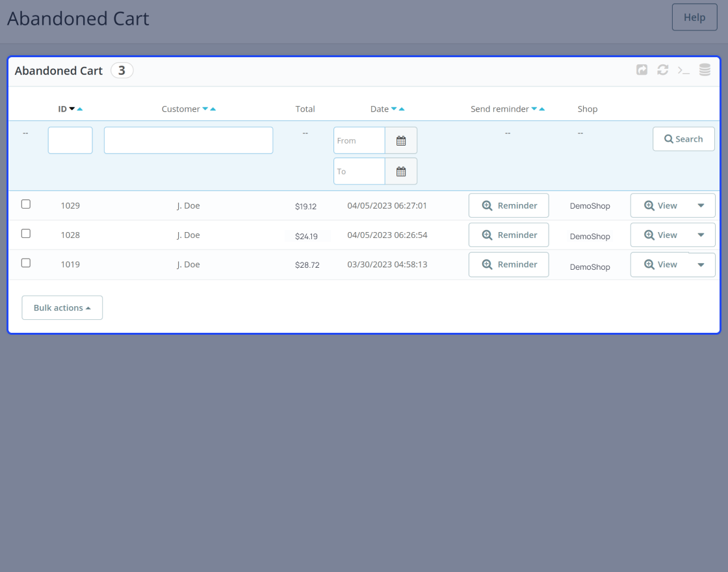Sort Send reminder column descending
728x572 pixels.
(x=534, y=109)
